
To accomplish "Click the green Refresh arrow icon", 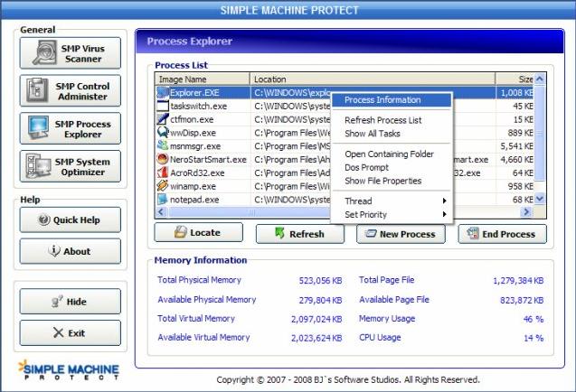I will coord(280,233).
